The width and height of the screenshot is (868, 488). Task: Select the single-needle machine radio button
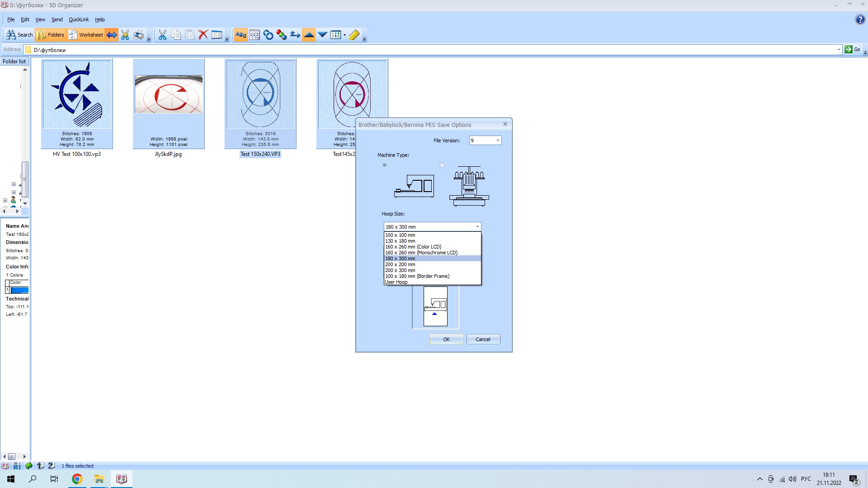click(385, 165)
